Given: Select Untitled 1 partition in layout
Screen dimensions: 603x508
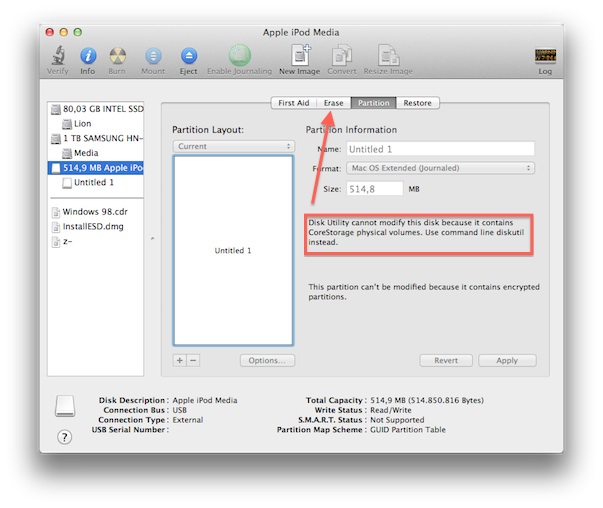Looking at the screenshot, I should click(x=233, y=251).
